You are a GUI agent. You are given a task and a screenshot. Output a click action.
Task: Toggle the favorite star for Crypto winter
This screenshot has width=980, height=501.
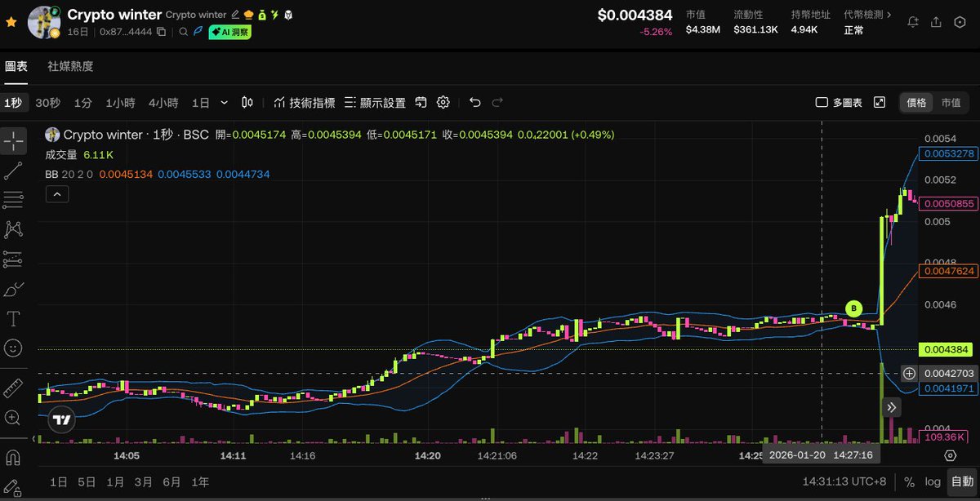[x=11, y=22]
